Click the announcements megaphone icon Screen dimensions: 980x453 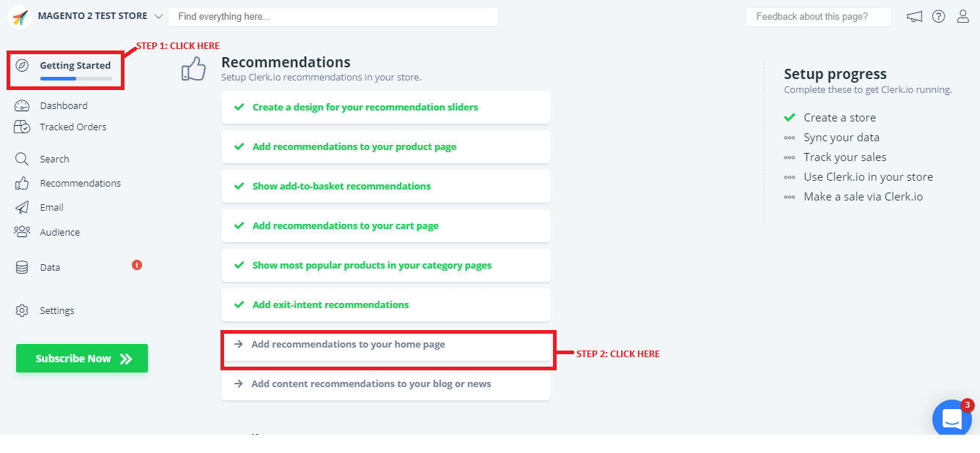[x=914, y=17]
